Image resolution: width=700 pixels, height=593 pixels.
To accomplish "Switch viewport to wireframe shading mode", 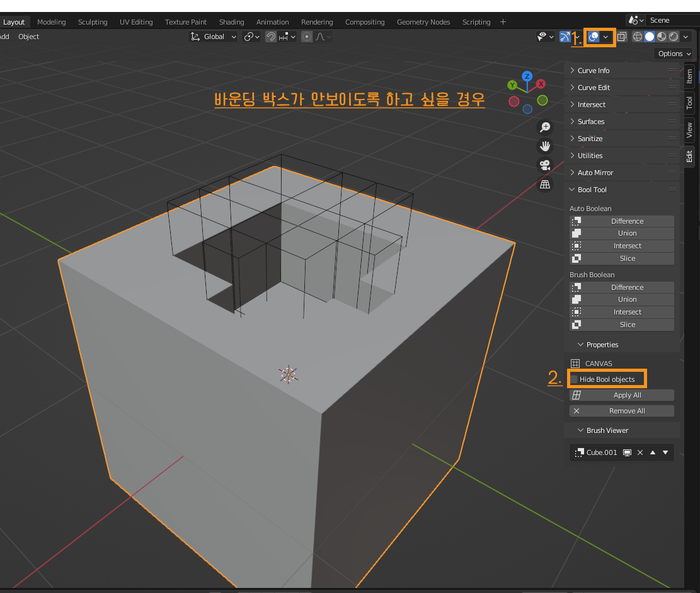I will 638,36.
